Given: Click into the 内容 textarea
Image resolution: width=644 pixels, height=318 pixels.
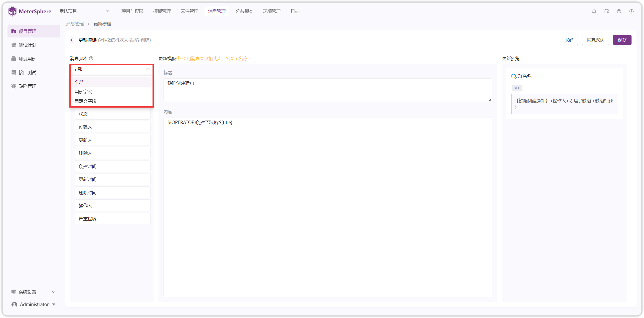Looking at the screenshot, I should pos(327,207).
